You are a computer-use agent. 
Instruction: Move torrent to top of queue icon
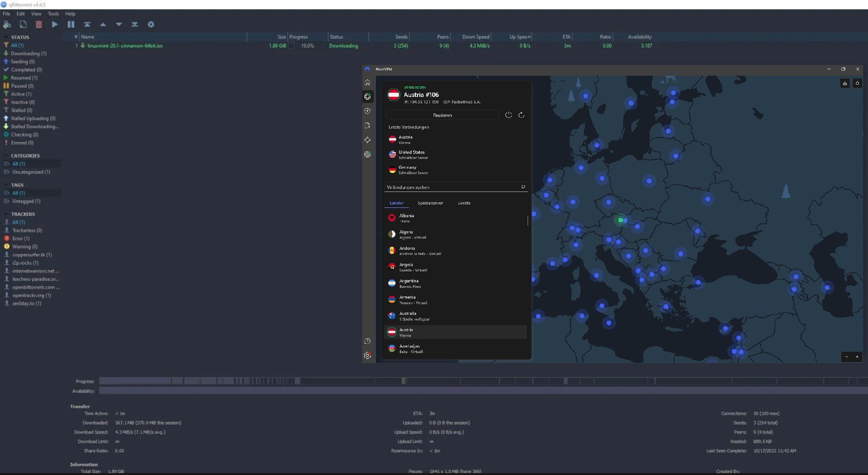click(x=87, y=24)
